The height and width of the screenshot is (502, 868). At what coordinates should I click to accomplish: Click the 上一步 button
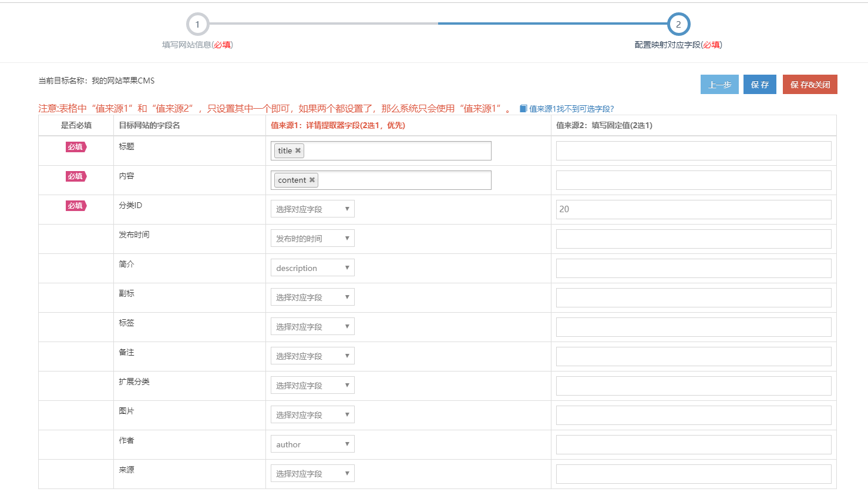[x=719, y=85]
